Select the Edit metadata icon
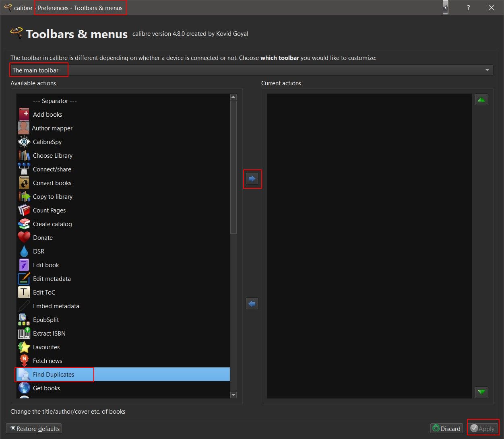The image size is (504, 439). [24, 278]
